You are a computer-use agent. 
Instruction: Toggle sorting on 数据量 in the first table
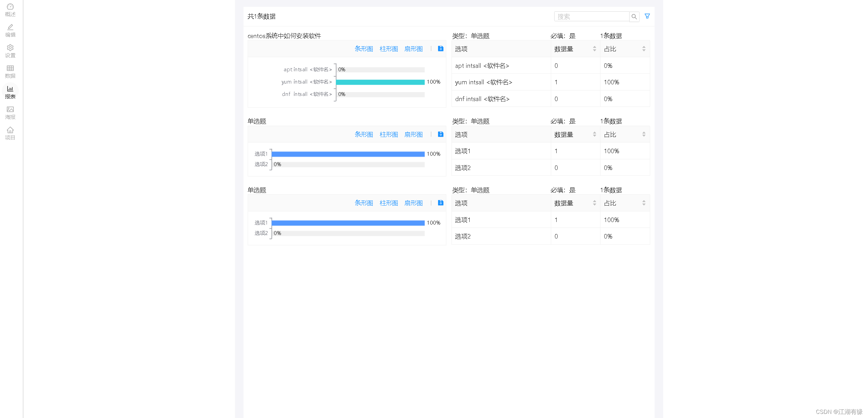[594, 48]
